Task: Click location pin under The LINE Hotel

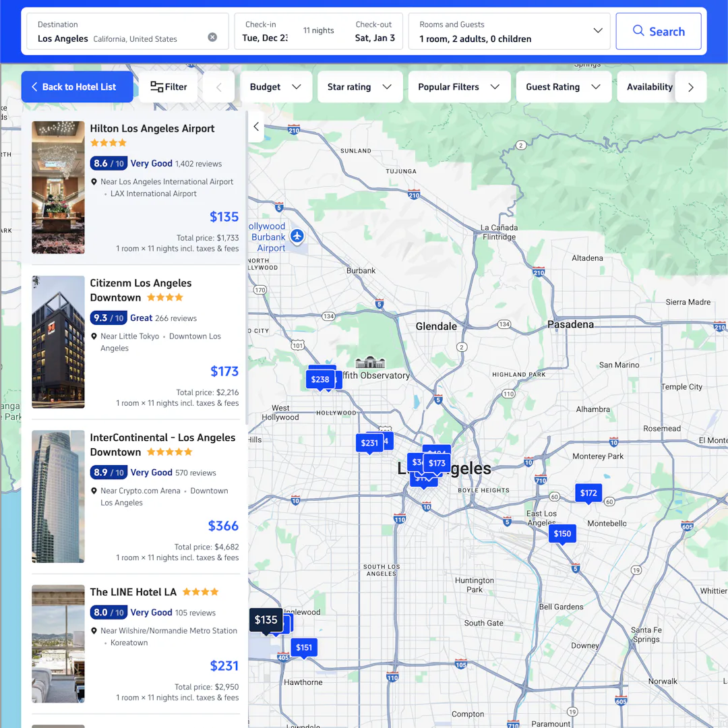Action: click(x=94, y=631)
